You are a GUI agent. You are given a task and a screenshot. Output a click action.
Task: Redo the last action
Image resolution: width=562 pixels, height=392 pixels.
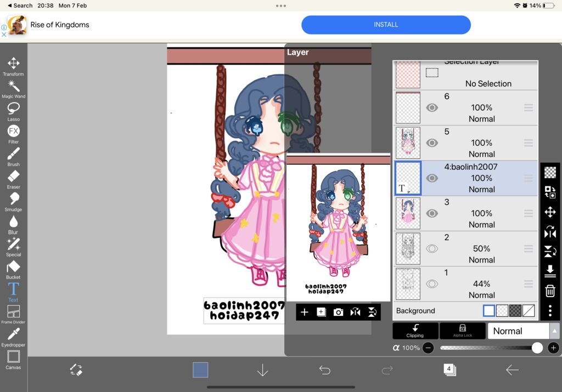pyautogui.click(x=387, y=370)
